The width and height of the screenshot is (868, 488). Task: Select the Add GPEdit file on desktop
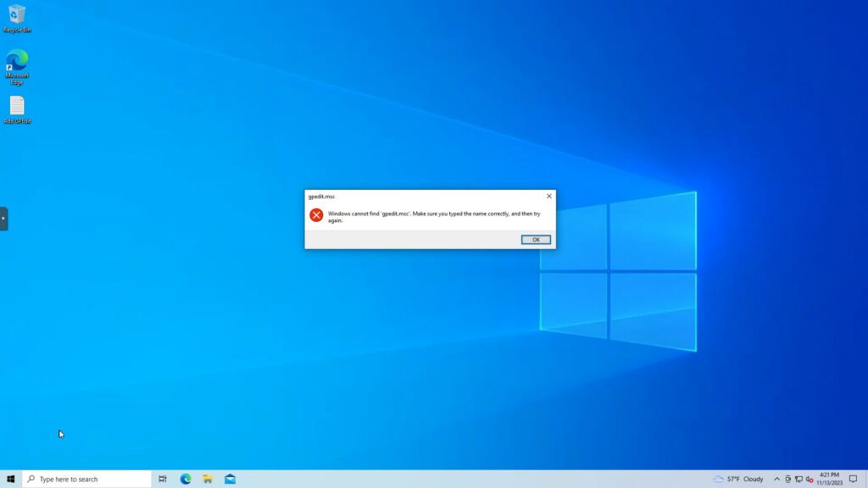pos(17,109)
